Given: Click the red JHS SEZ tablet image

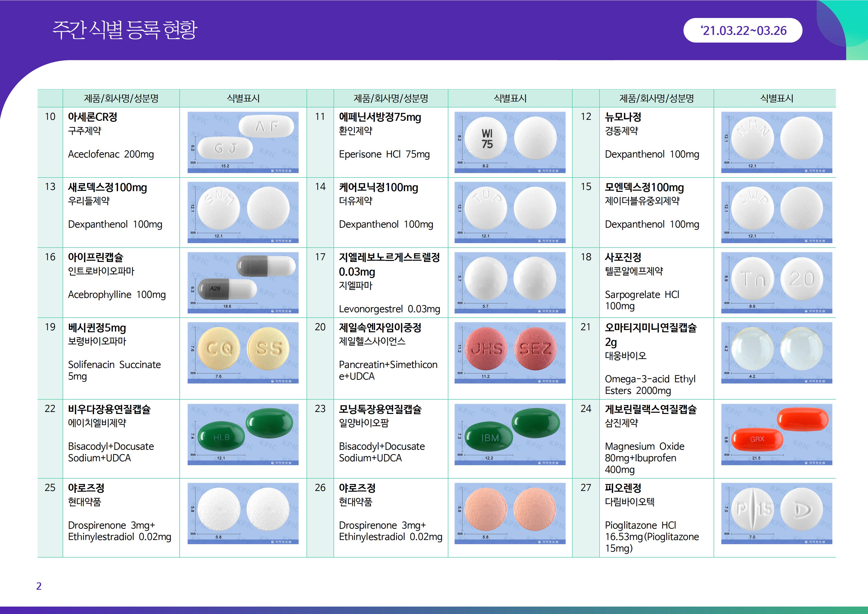Looking at the screenshot, I should (x=510, y=353).
